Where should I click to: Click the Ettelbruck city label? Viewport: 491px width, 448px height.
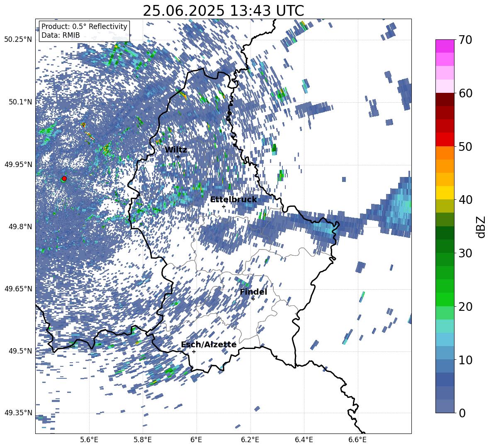233,200
